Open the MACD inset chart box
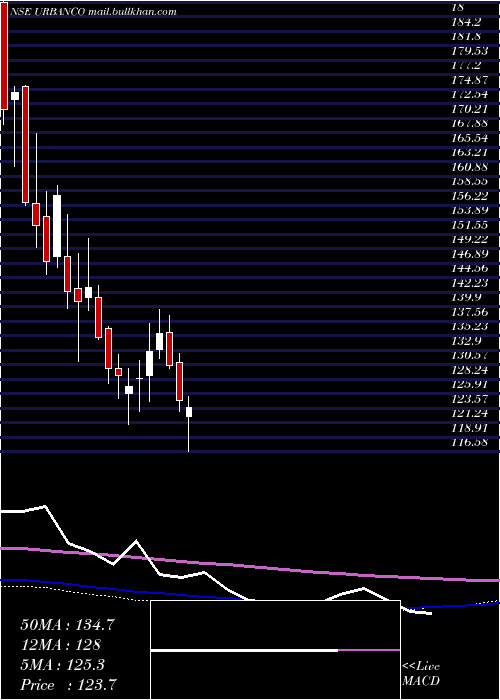 [275, 650]
